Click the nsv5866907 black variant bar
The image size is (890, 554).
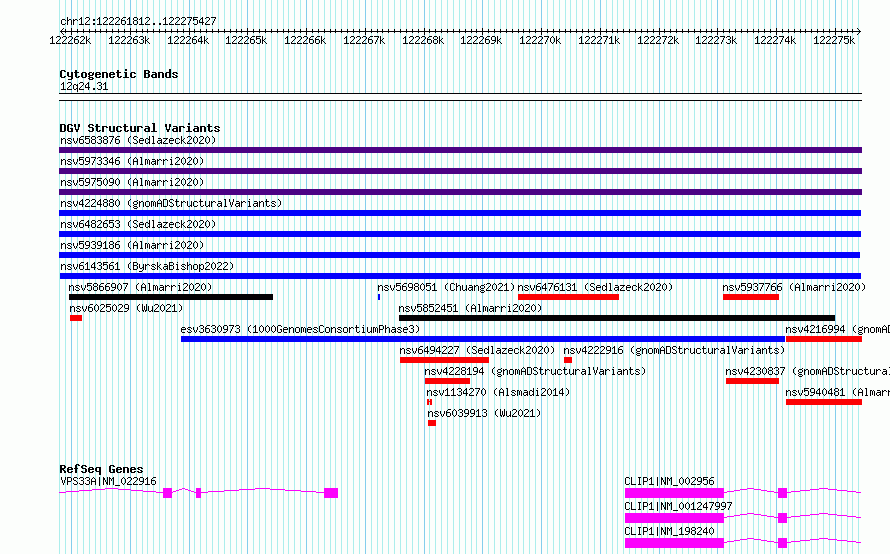tap(171, 297)
